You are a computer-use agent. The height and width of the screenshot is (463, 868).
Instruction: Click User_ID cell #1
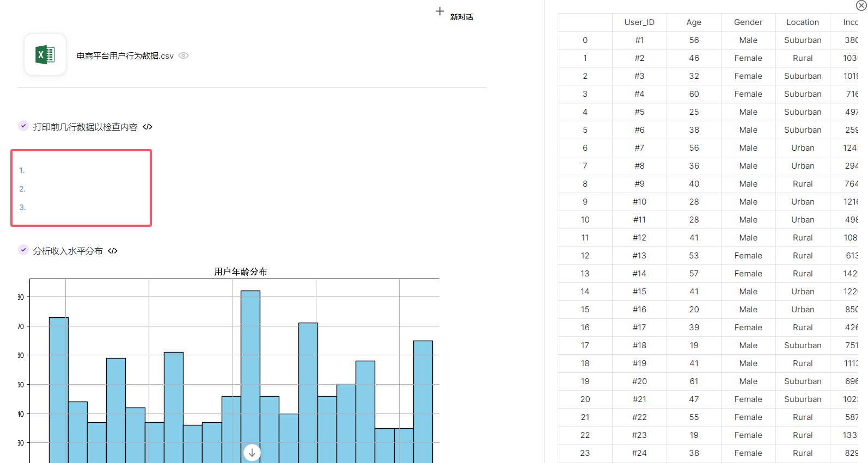[x=639, y=40]
